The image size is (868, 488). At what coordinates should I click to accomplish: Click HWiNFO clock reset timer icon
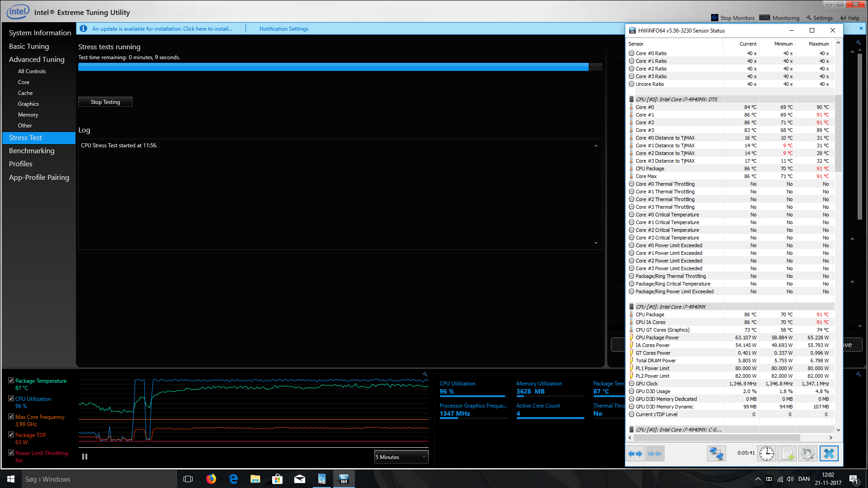click(x=767, y=454)
